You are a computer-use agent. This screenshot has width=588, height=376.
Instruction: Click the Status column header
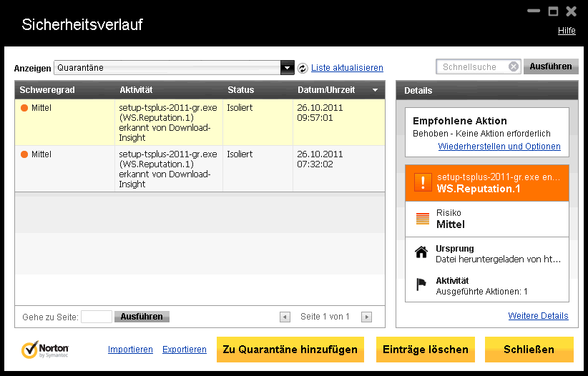[241, 90]
